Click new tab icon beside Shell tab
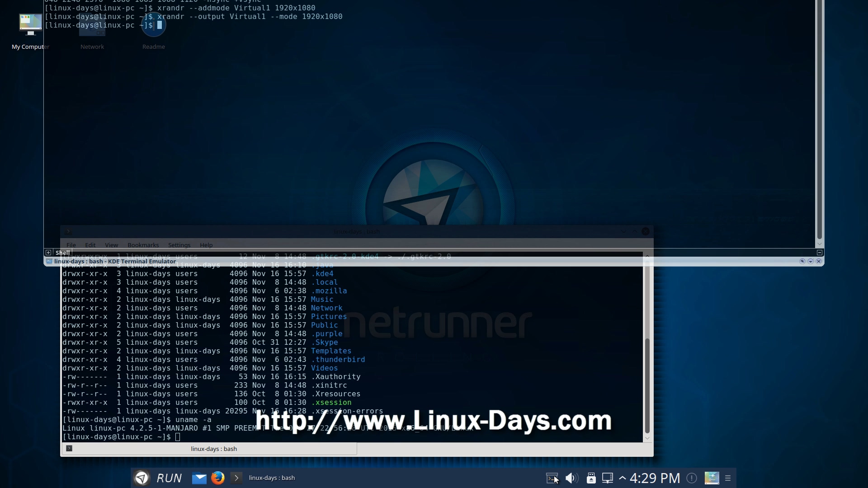The image size is (868, 488). point(48,253)
